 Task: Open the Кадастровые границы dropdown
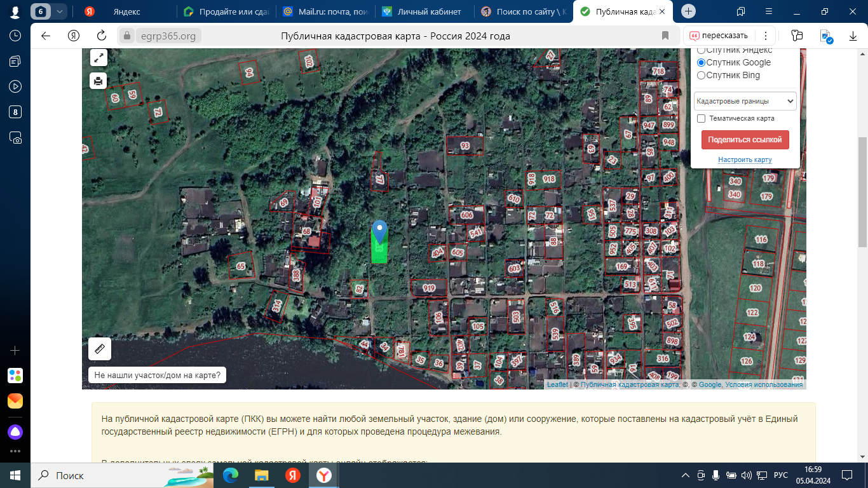coord(745,101)
